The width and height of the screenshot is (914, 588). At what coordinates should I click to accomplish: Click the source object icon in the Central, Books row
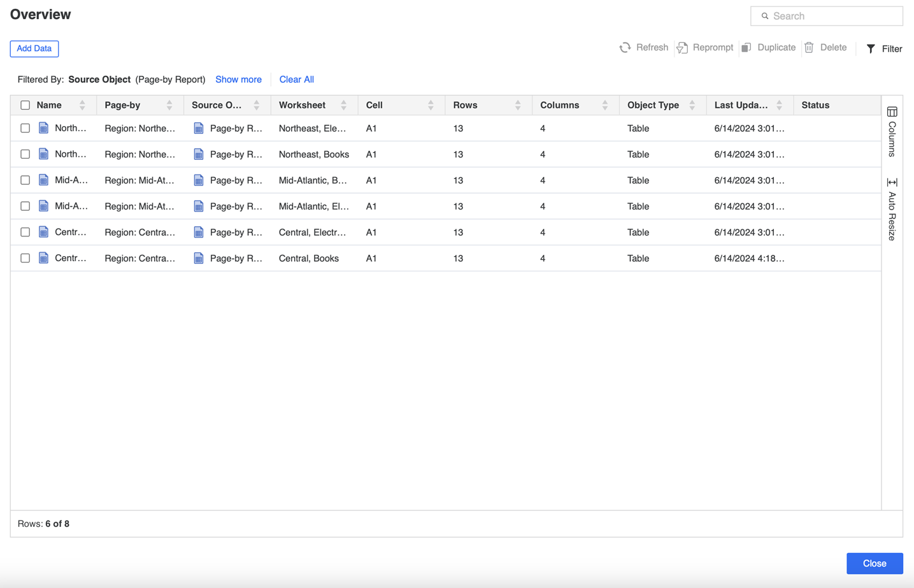[x=199, y=258]
